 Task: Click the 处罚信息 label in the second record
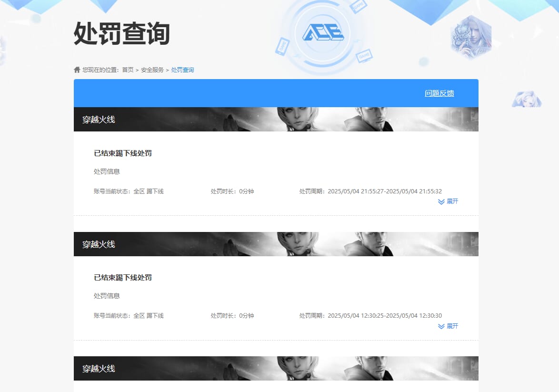tap(107, 296)
